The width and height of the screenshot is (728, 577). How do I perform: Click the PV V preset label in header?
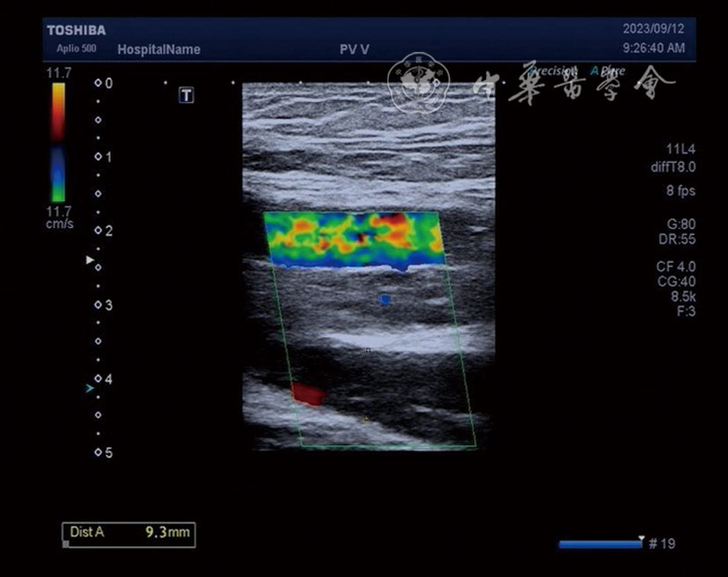click(355, 49)
